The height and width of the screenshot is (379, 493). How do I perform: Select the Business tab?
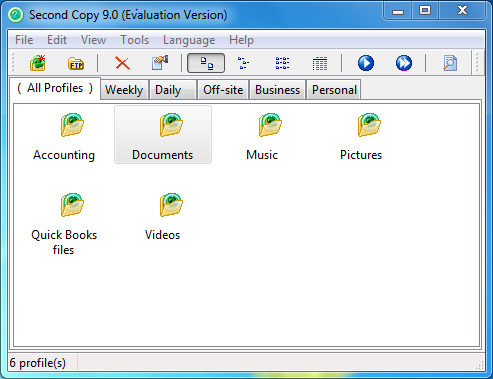(277, 90)
